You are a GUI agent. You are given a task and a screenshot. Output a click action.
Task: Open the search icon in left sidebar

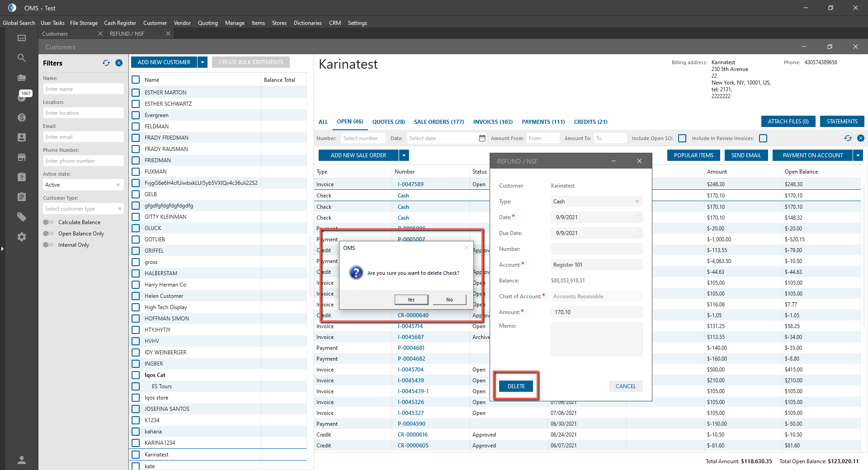21,58
